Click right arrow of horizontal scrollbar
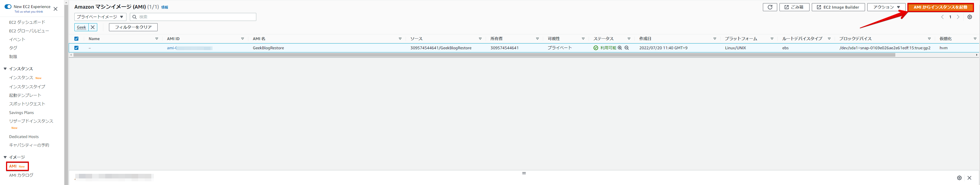 [x=977, y=55]
